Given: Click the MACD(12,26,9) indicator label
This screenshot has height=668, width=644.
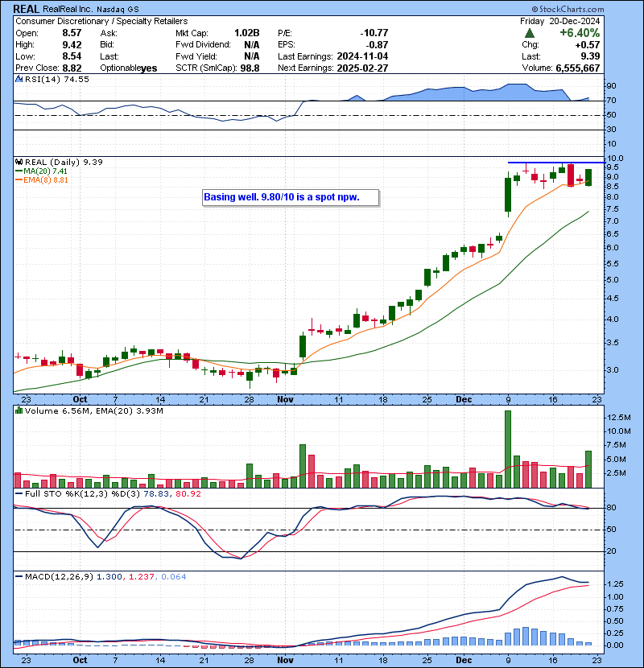Looking at the screenshot, I should [x=59, y=576].
